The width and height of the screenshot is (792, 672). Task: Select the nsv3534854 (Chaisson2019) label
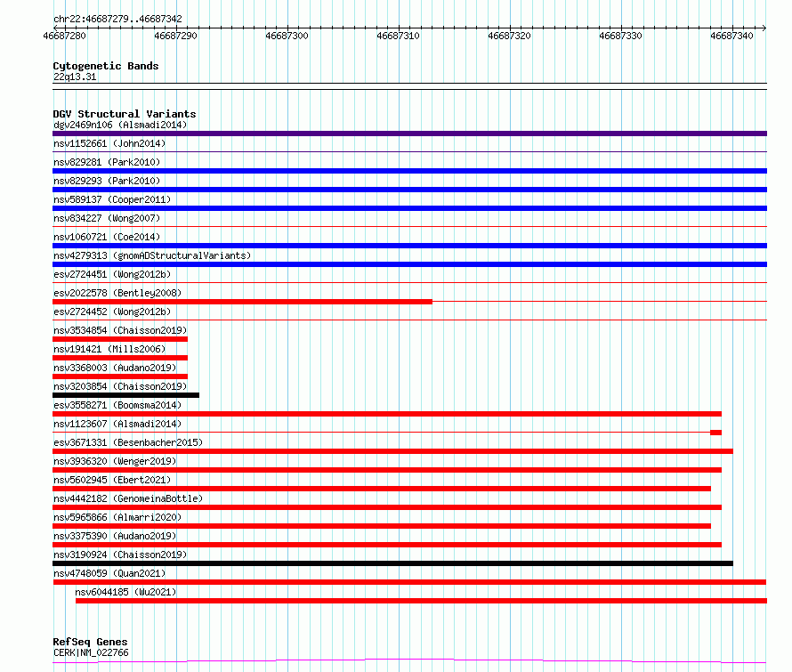click(120, 330)
